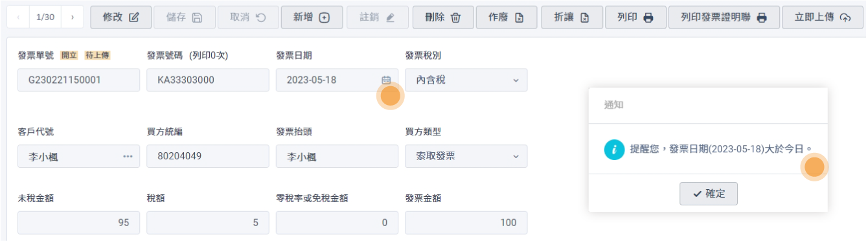
Task: Click the 發票單號 G230221150001 field
Action: click(x=79, y=80)
